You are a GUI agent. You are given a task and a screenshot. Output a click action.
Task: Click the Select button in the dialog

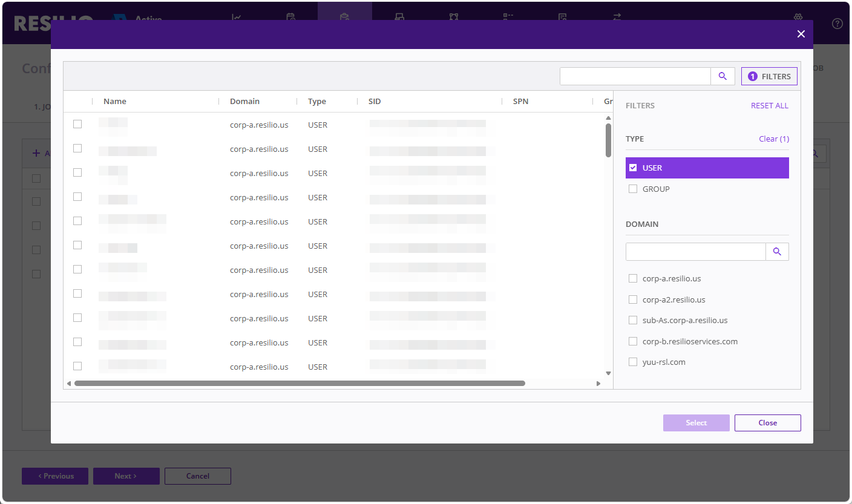point(696,423)
